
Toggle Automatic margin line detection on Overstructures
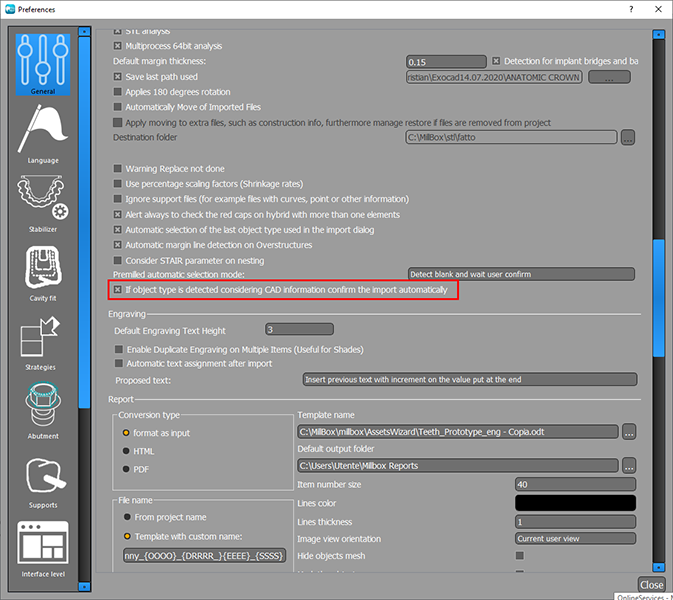[117, 245]
